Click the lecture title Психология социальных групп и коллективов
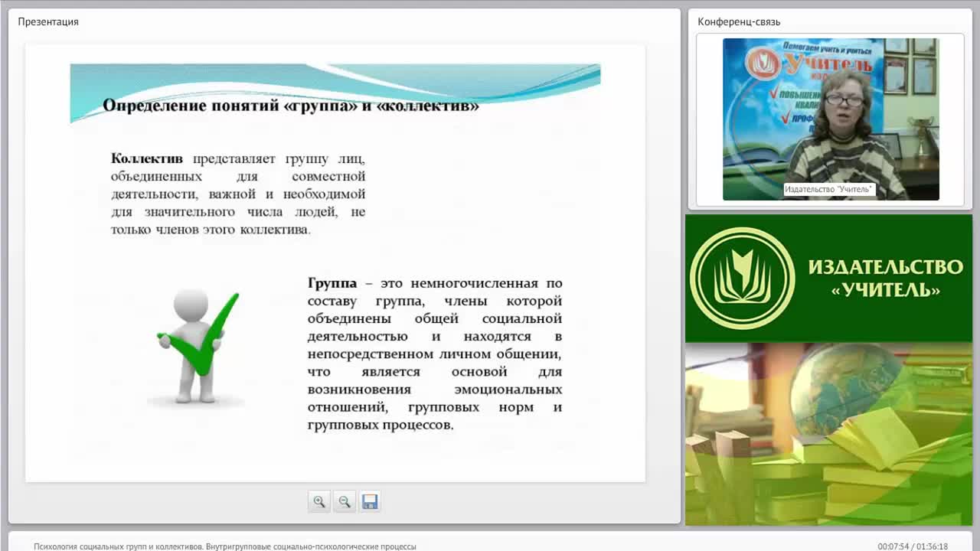Screen dimensions: 980x551 225,546
